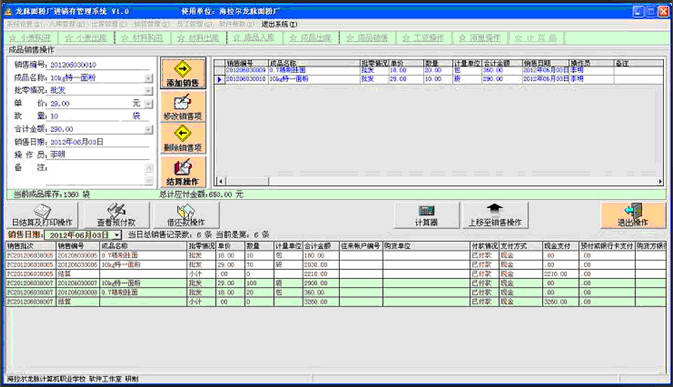Click the down arrow of the 备注 scrollbar
673x387 pixels.
(149, 181)
